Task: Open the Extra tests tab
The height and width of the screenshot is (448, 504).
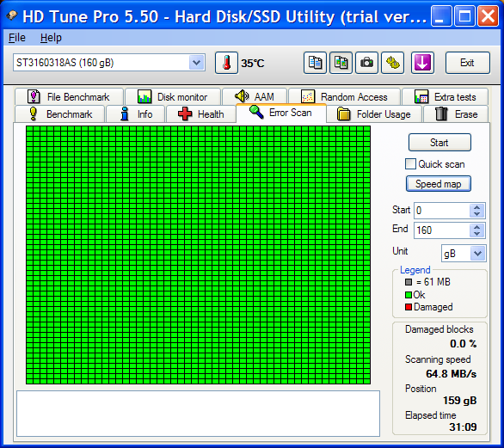Action: pos(446,96)
